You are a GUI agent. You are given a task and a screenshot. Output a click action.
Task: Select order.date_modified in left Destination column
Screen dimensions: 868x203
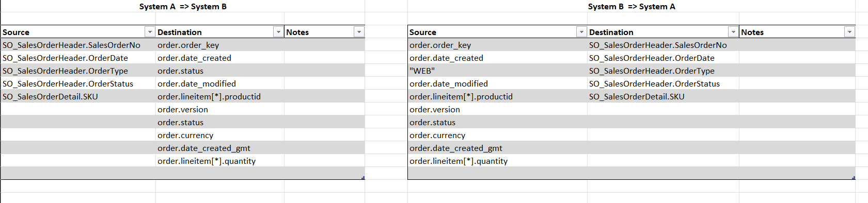[x=220, y=83]
